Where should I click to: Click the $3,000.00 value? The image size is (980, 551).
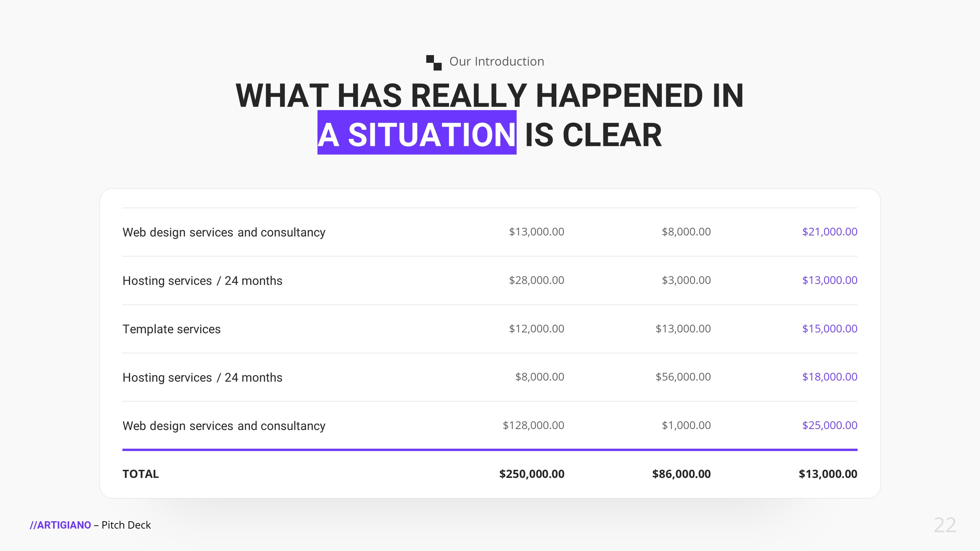686,280
